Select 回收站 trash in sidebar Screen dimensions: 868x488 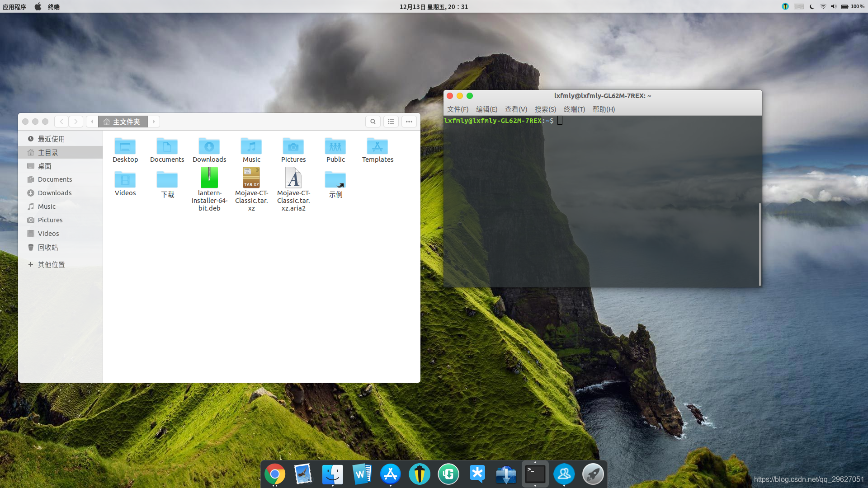tap(48, 247)
